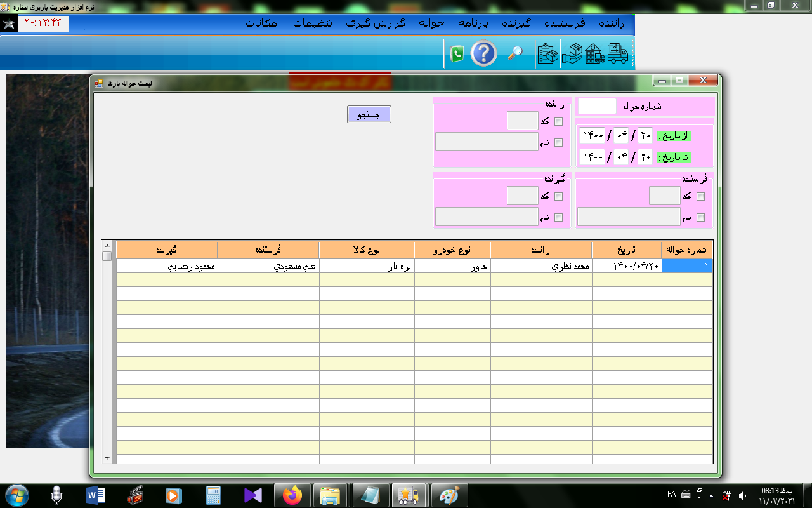Open Microsoft Word from taskbar
Screen dimensions: 812x508
95,495
